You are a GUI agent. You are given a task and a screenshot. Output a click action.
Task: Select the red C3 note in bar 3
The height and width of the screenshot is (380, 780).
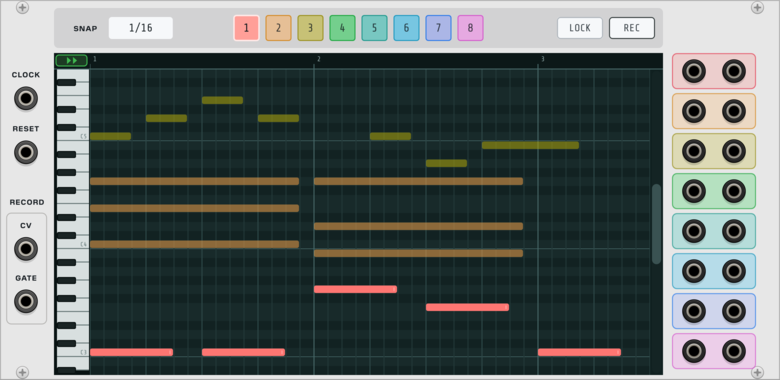pos(579,352)
